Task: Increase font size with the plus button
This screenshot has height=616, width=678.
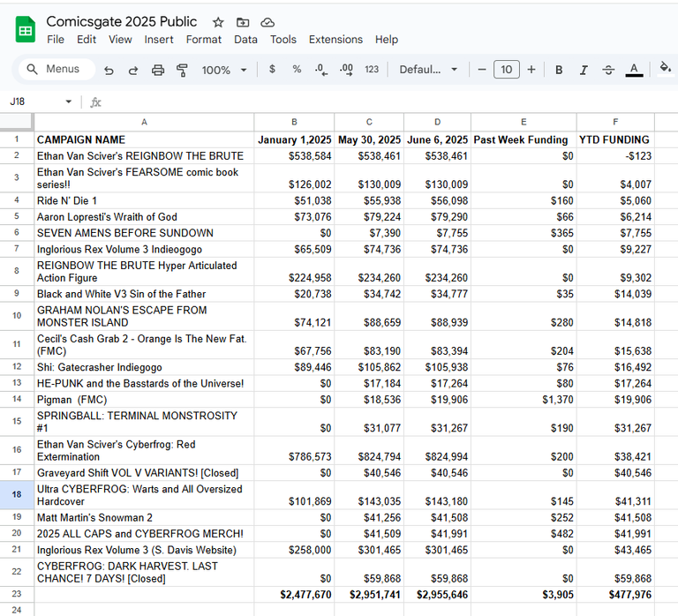Action: pyautogui.click(x=531, y=70)
